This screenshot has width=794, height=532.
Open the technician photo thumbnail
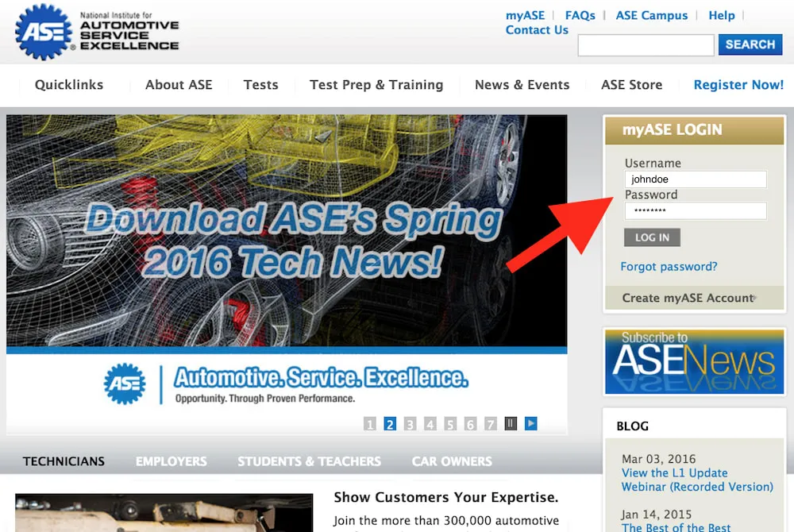164,513
